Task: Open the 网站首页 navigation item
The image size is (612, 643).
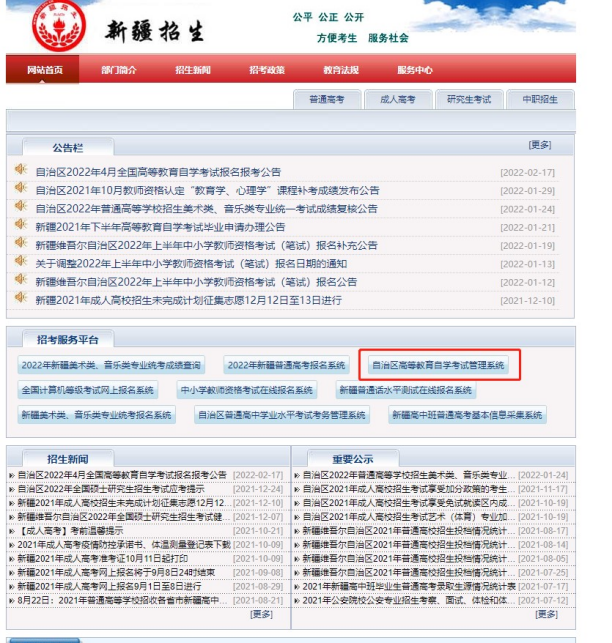Action: (45, 70)
